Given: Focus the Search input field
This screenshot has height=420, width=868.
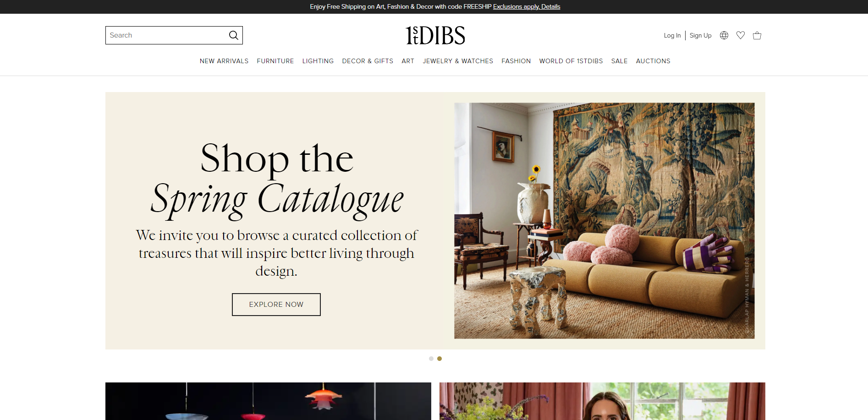Looking at the screenshot, I should (167, 35).
